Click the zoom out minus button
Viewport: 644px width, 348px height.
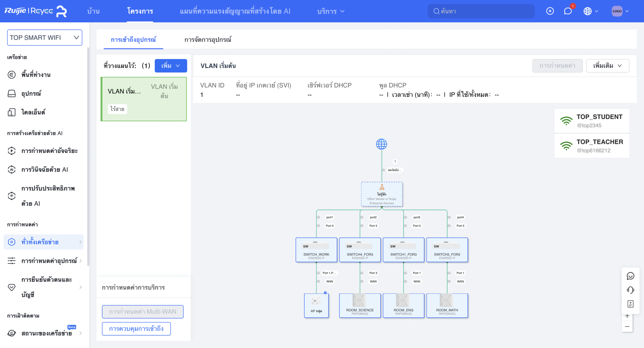[x=627, y=327]
